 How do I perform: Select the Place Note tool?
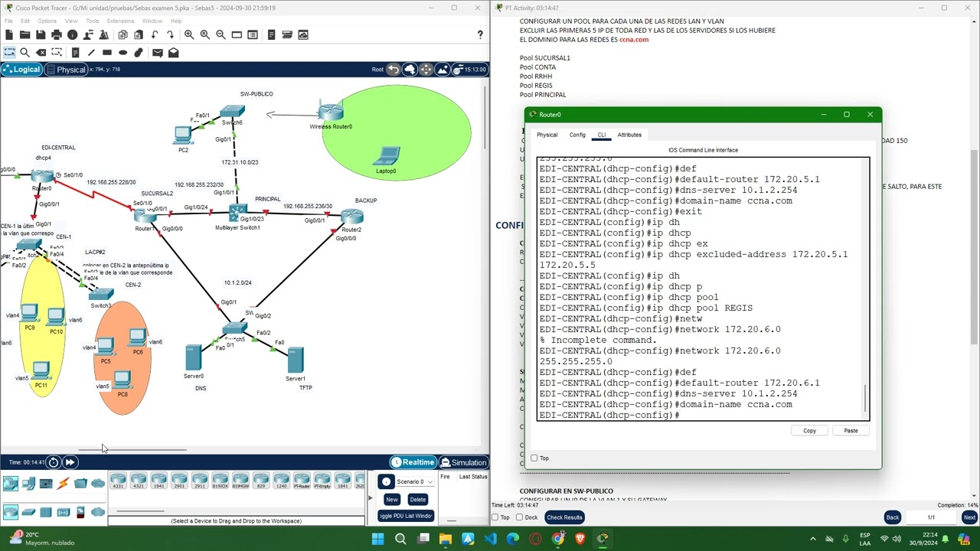(x=75, y=52)
